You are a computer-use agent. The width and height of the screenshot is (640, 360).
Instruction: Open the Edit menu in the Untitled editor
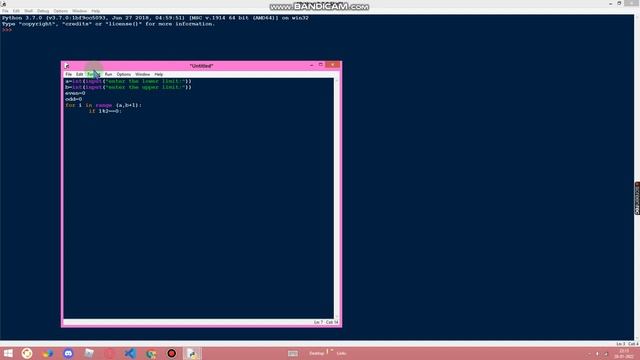tap(79, 74)
